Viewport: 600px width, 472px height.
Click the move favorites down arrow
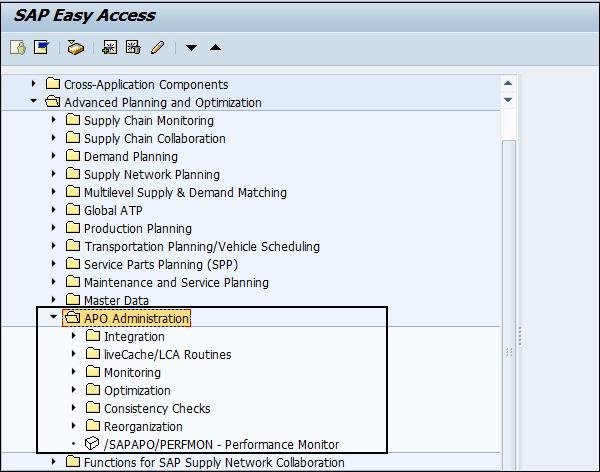click(x=191, y=48)
